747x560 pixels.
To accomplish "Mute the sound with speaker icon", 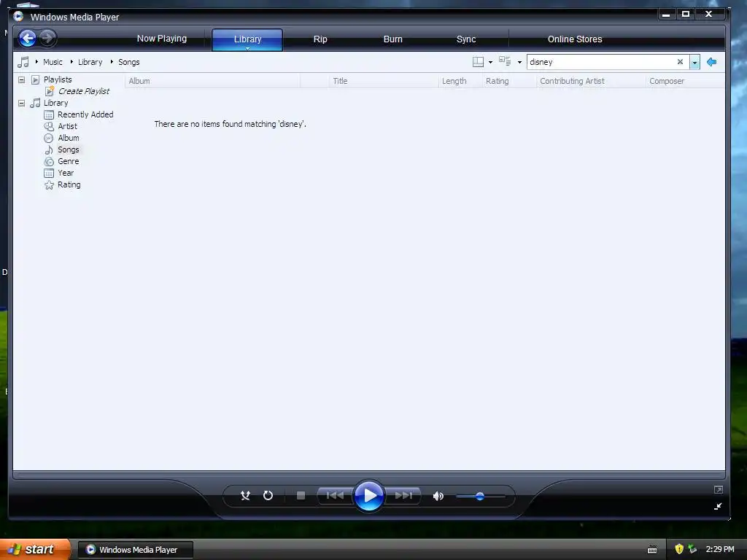I will tap(438, 496).
